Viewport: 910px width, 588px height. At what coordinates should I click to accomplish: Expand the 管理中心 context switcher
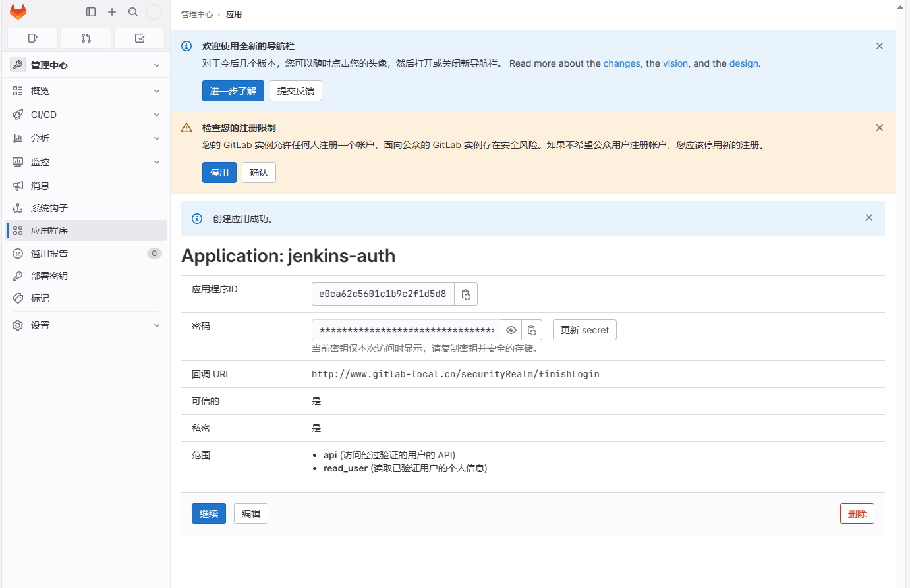pos(86,65)
